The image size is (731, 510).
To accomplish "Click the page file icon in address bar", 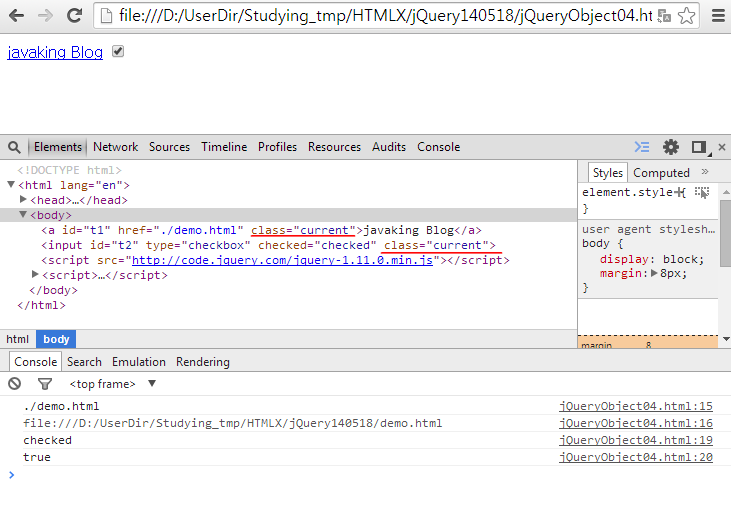I will click(107, 16).
